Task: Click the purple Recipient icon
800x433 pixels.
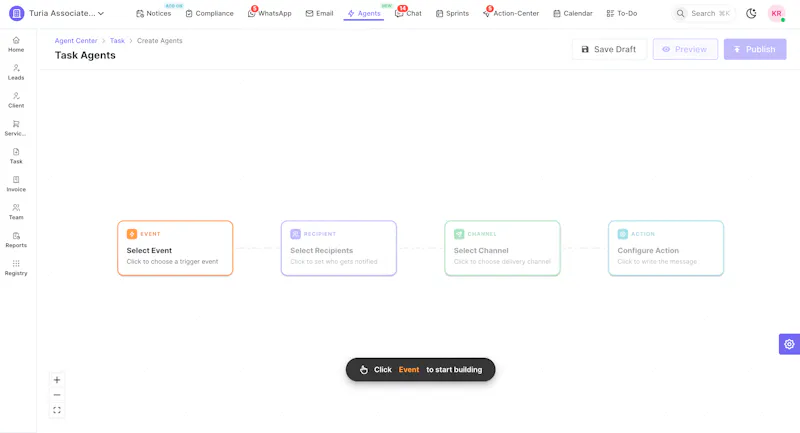Action: tap(295, 234)
